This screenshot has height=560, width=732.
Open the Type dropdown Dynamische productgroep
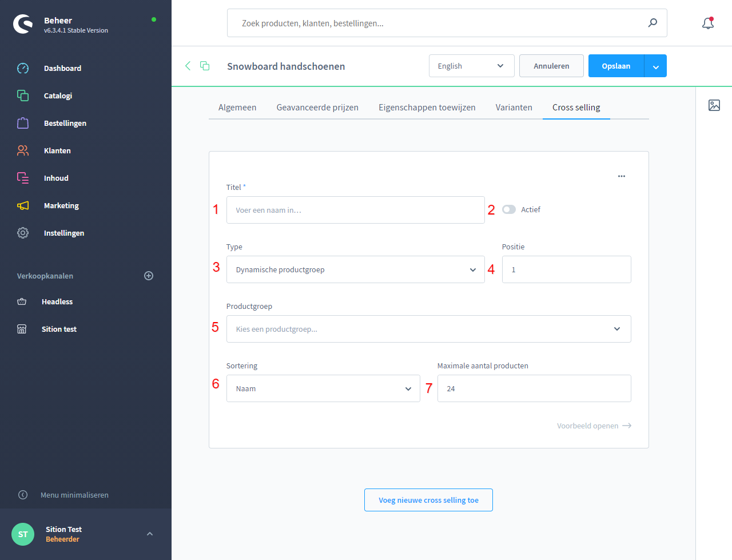[x=355, y=269]
